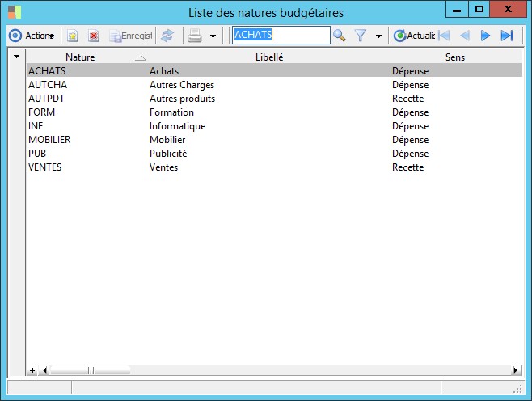532x401 pixels.
Task: Click the horizontal scrollbar thumb
Action: coord(91,370)
